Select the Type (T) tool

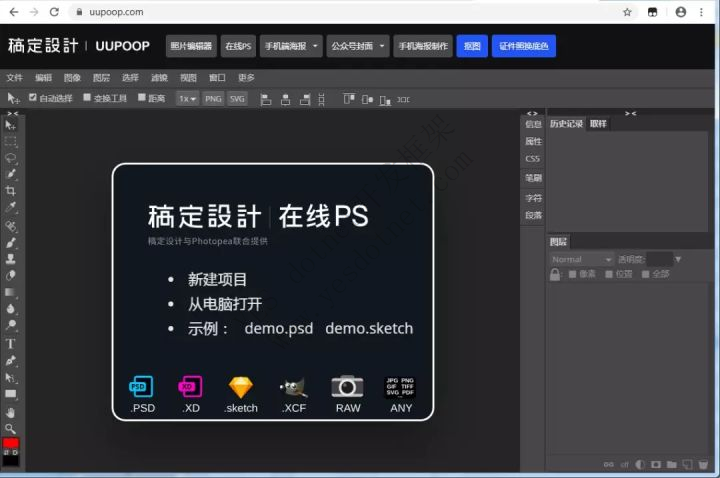point(10,343)
